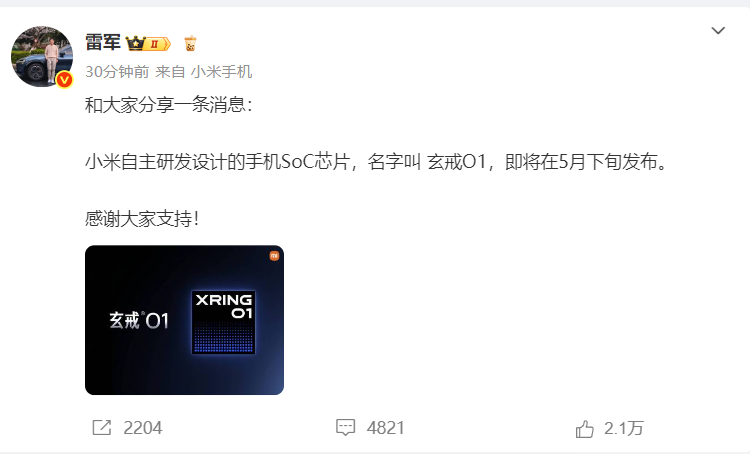Open the 30分钟前 post timestamp

pos(117,72)
